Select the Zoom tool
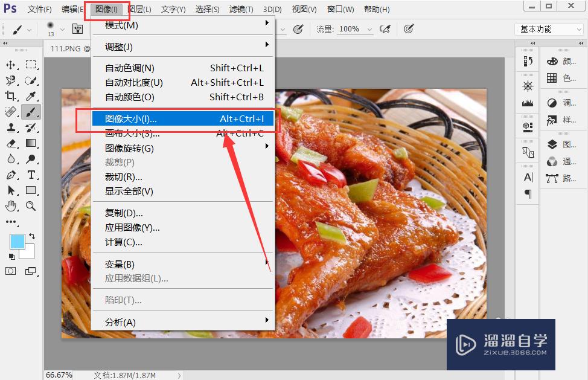The height and width of the screenshot is (380, 588). click(x=30, y=206)
